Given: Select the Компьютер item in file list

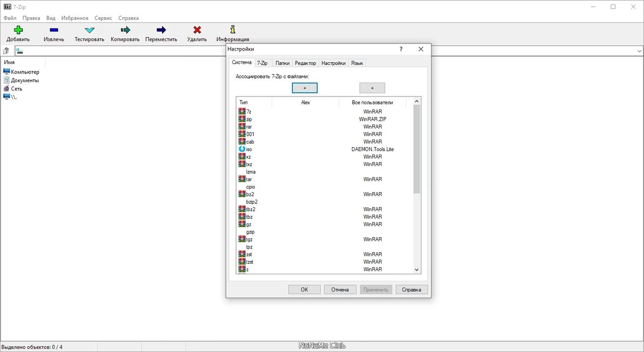Looking at the screenshot, I should [21, 72].
